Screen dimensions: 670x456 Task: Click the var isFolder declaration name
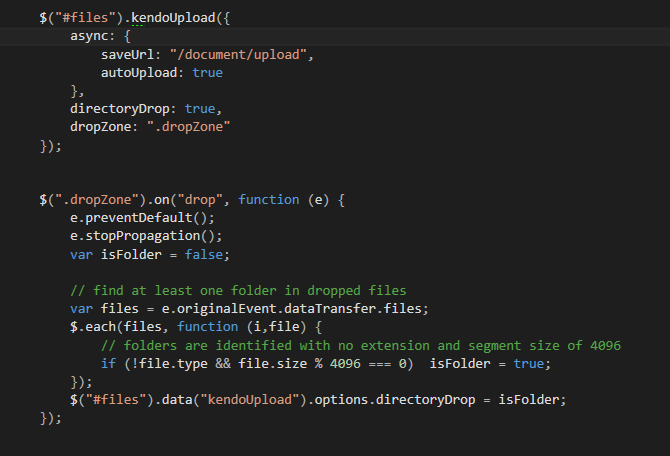click(x=131, y=255)
